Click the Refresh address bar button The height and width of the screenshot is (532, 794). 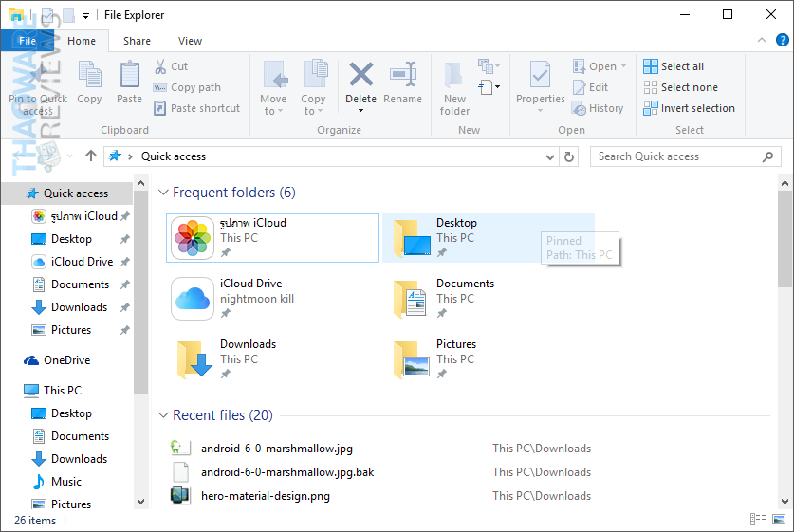coord(568,156)
